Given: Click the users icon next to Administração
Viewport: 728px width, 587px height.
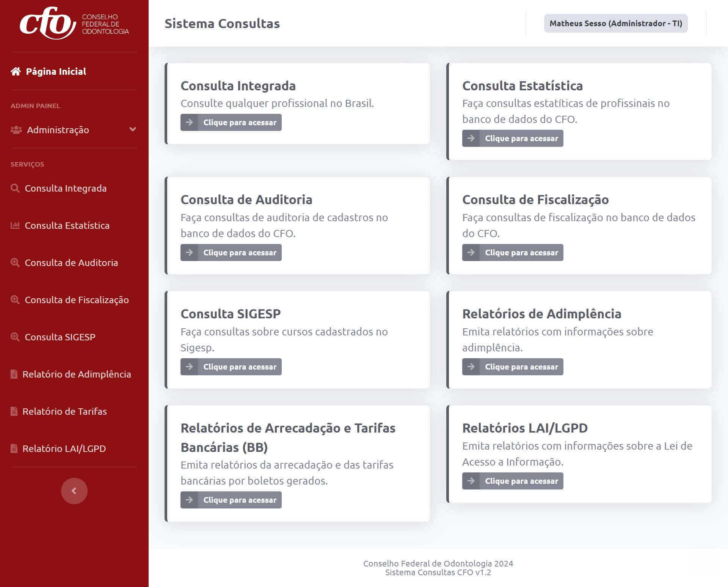Looking at the screenshot, I should pos(16,130).
